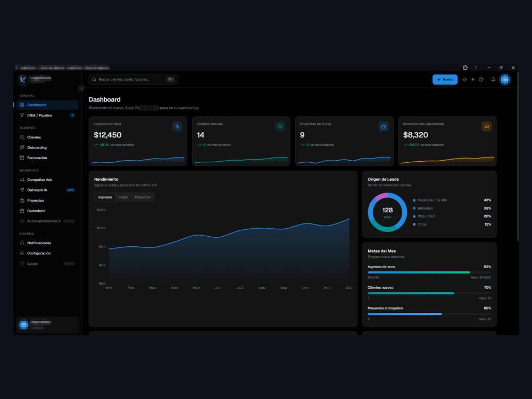Click the Facebook / IG Ads legend entry
The height and width of the screenshot is (399, 532).
click(x=452, y=200)
